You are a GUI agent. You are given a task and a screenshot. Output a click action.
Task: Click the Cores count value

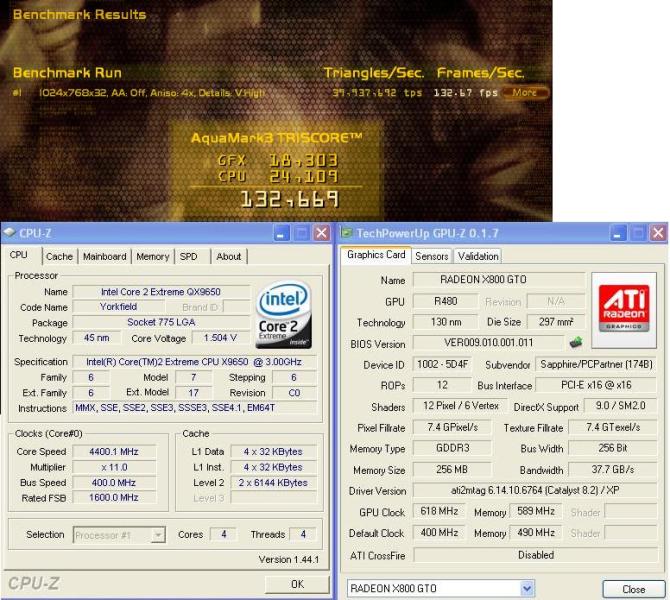point(223,534)
